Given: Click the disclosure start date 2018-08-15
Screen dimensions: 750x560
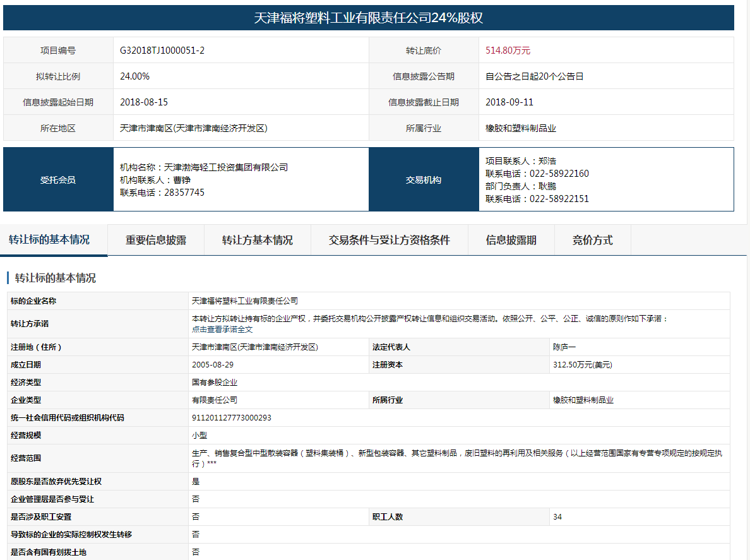Looking at the screenshot, I should tap(144, 102).
